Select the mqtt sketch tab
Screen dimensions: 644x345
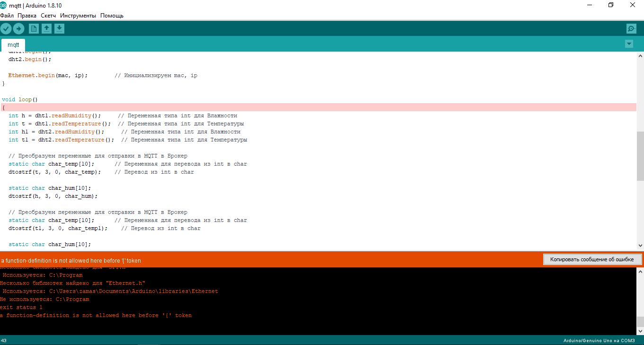tap(13, 44)
